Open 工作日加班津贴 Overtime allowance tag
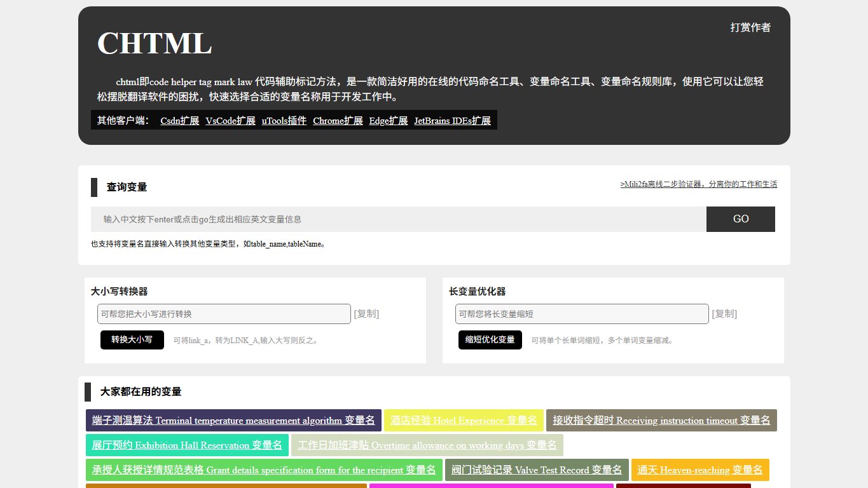 click(427, 445)
